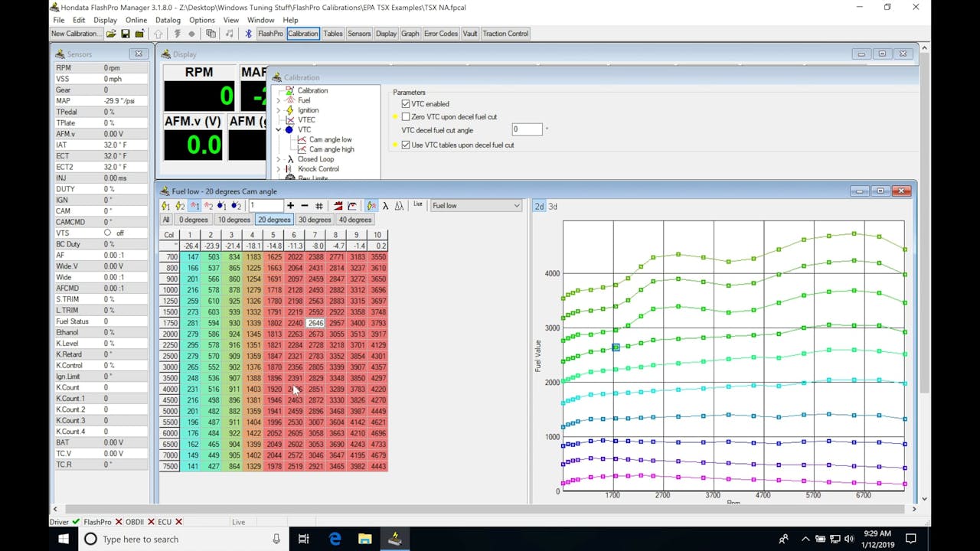Open a calibration file using the folder icon

111,33
